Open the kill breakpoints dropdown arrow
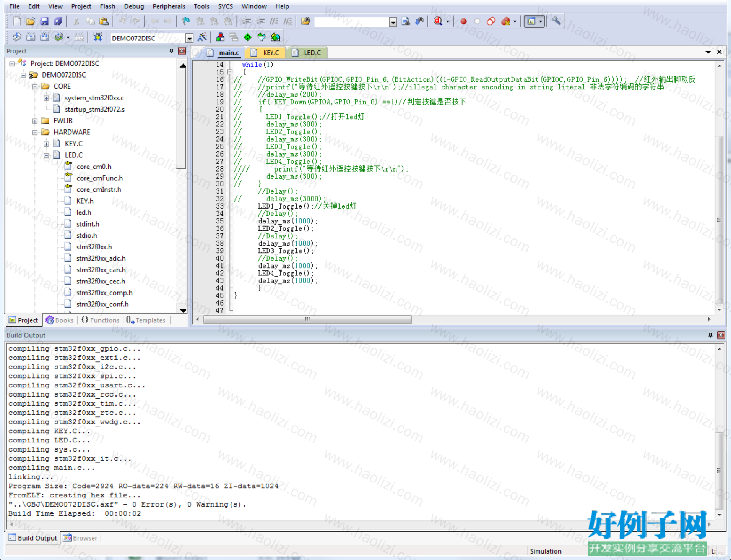731x560 pixels. tap(515, 21)
